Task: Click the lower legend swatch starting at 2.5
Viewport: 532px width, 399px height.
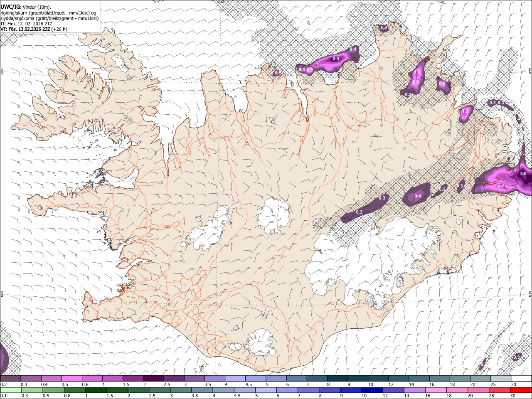Action: [159, 390]
